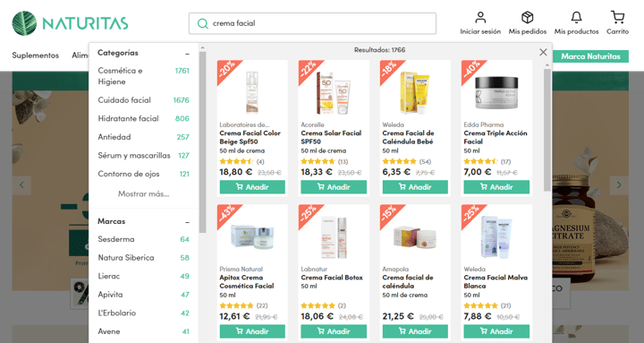Open the Suplementos menu
644x343 pixels.
pyautogui.click(x=35, y=56)
